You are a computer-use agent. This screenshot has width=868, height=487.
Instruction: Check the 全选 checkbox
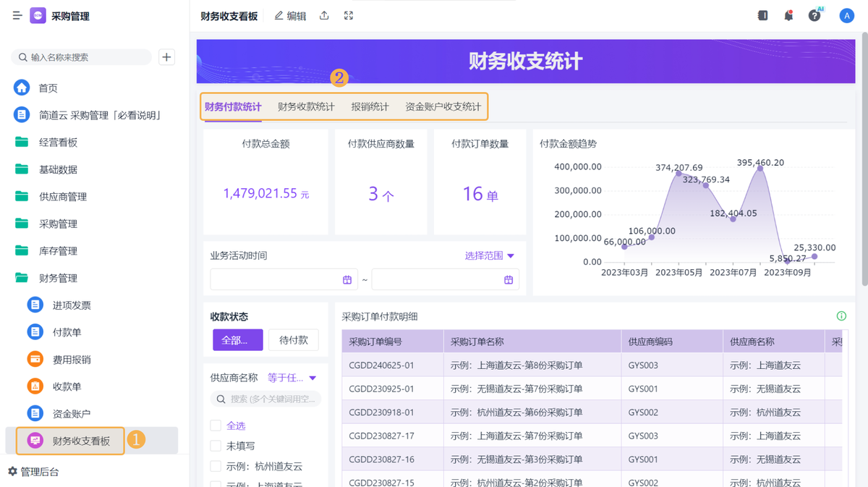click(216, 425)
